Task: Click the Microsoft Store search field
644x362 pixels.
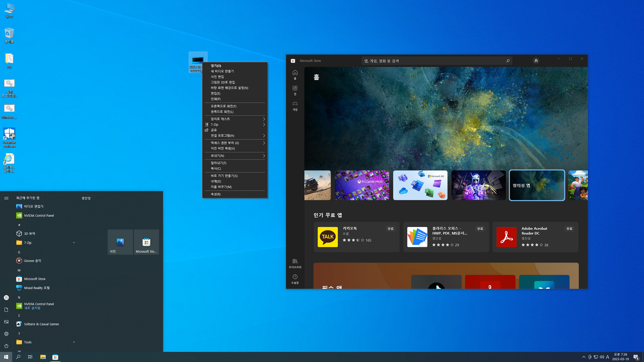Action: pyautogui.click(x=437, y=61)
